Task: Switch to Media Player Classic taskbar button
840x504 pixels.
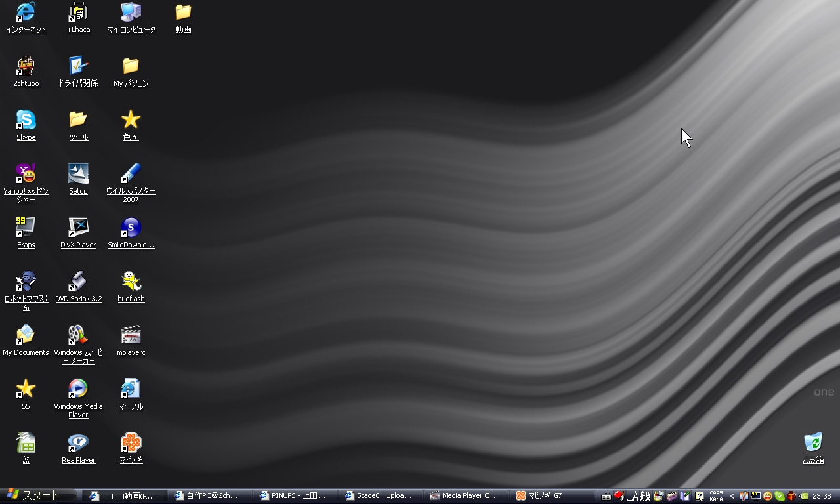Action: tap(466, 496)
